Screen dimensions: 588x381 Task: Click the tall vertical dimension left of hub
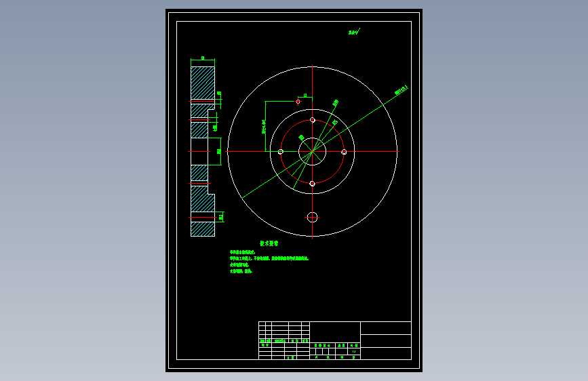pyautogui.click(x=264, y=126)
